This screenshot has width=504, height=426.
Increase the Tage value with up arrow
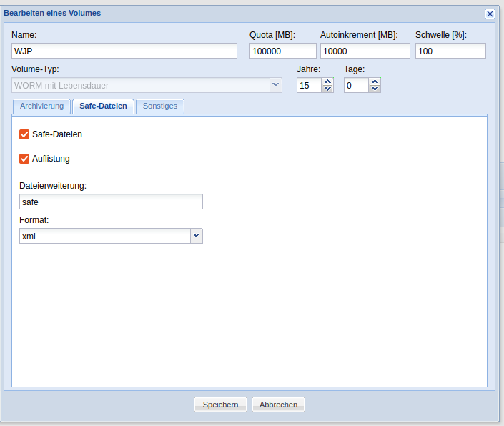pos(375,81)
